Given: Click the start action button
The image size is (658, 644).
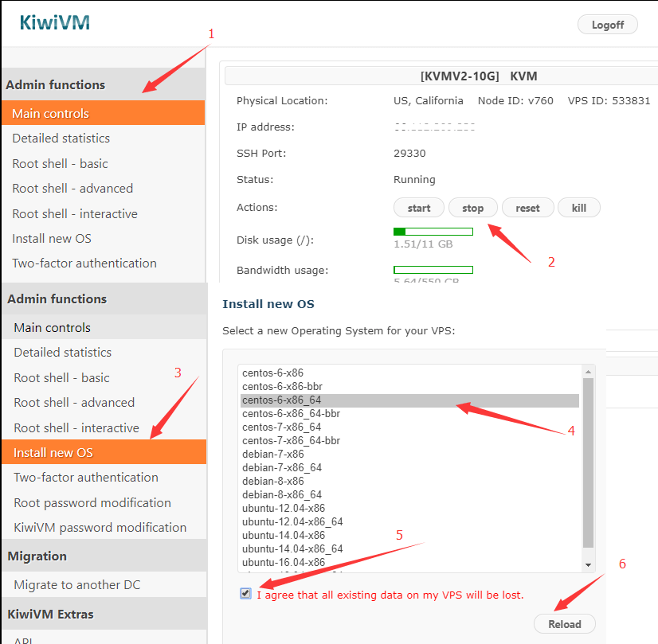Looking at the screenshot, I should tap(419, 208).
